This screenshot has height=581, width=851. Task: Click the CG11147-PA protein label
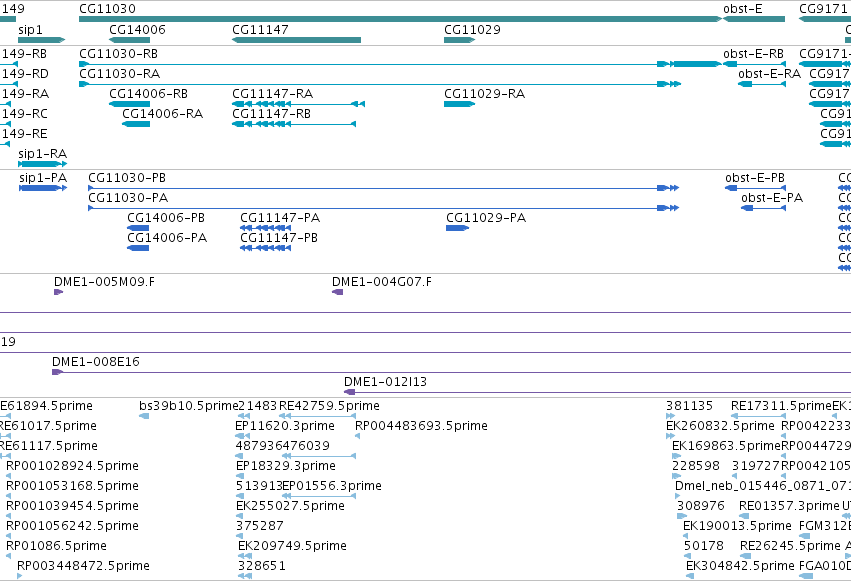tap(280, 218)
